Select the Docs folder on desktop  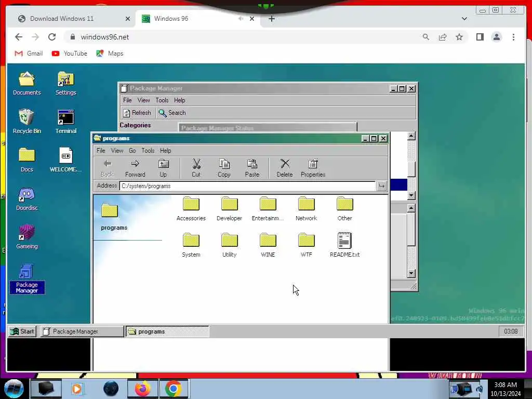[x=26, y=160]
